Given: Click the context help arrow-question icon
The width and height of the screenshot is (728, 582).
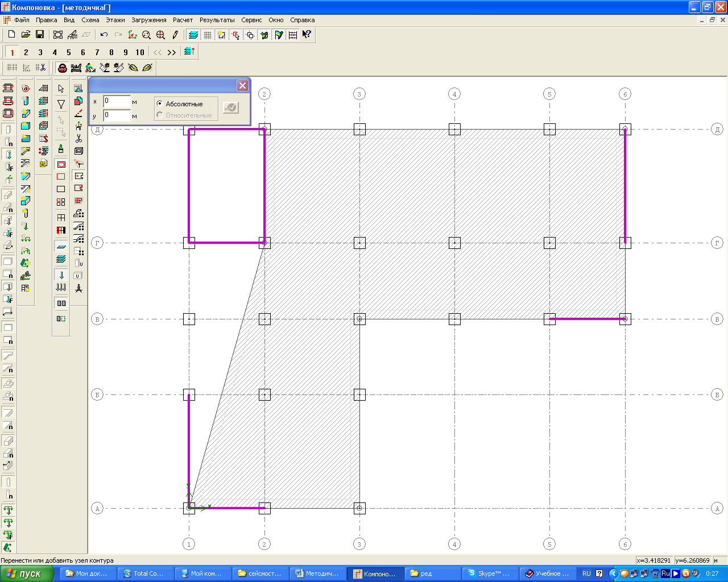Looking at the screenshot, I should 307,35.
